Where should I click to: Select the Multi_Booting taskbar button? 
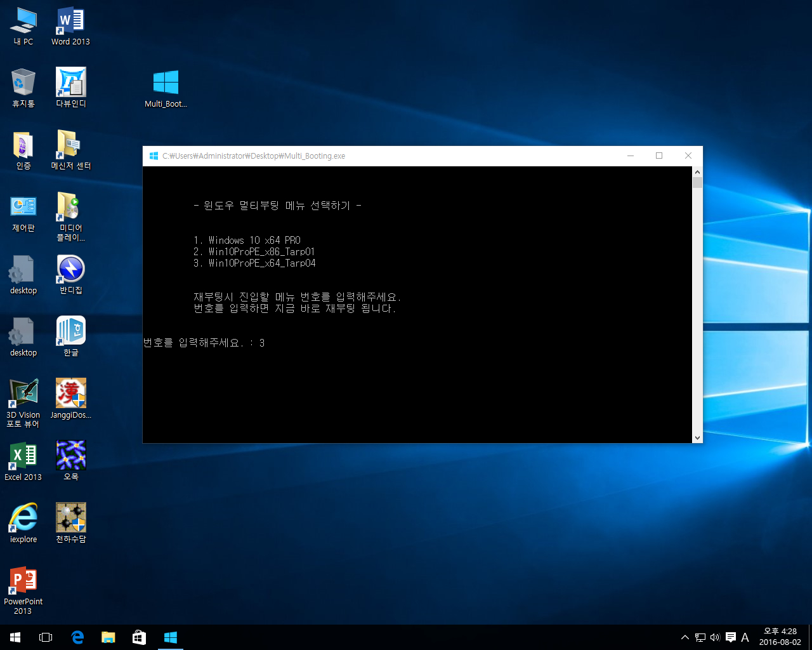171,637
